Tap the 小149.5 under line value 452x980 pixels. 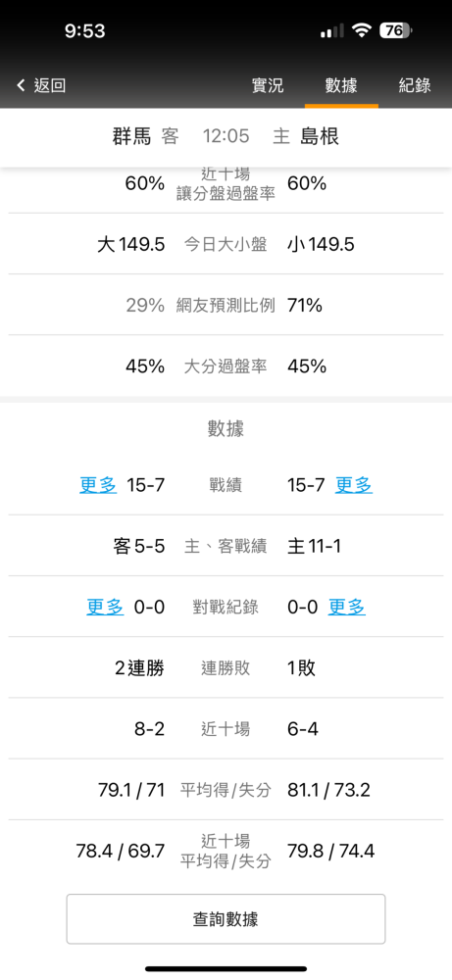tap(321, 244)
